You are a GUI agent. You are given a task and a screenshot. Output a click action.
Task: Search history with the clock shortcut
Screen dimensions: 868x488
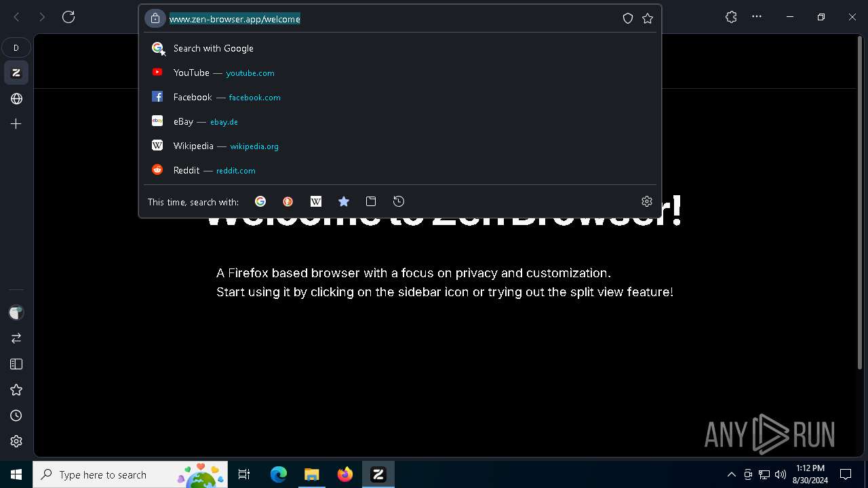(399, 201)
